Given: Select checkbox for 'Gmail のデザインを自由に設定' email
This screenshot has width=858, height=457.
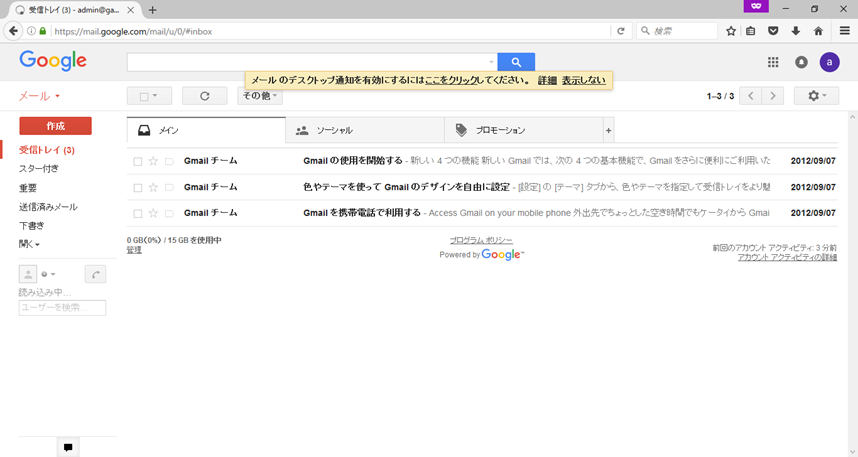Looking at the screenshot, I should coord(138,188).
